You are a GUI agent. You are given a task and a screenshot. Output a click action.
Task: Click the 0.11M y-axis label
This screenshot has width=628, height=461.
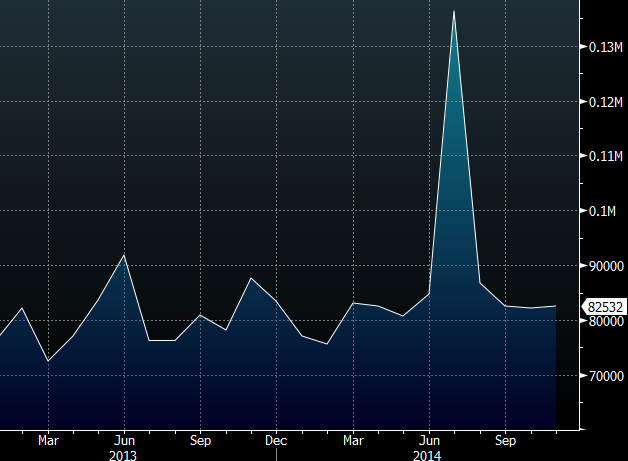(606, 156)
